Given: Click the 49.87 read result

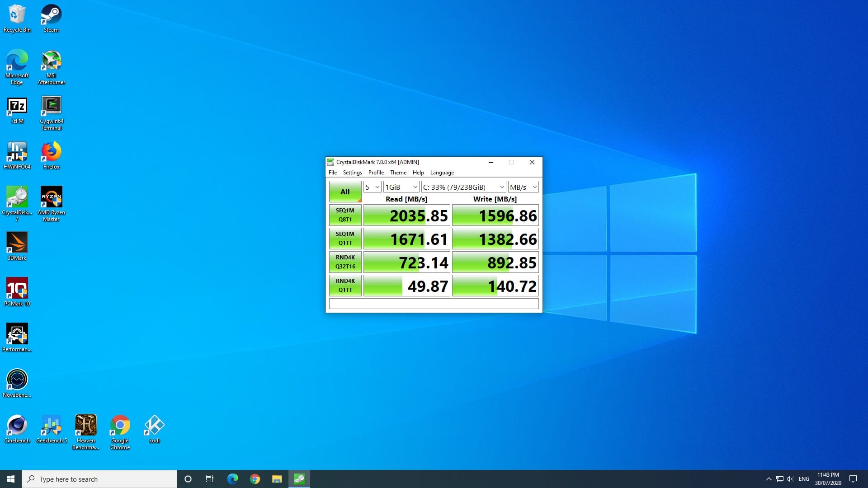Looking at the screenshot, I should (x=406, y=286).
